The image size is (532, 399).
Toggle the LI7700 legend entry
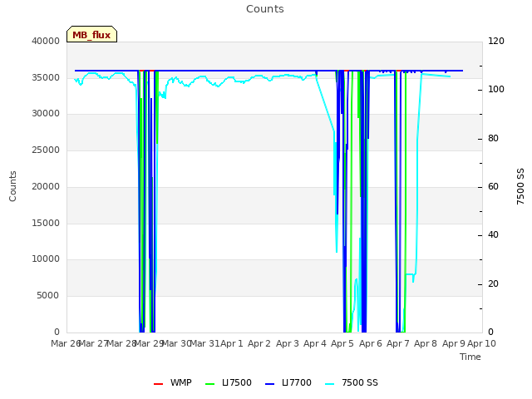coord(288,382)
